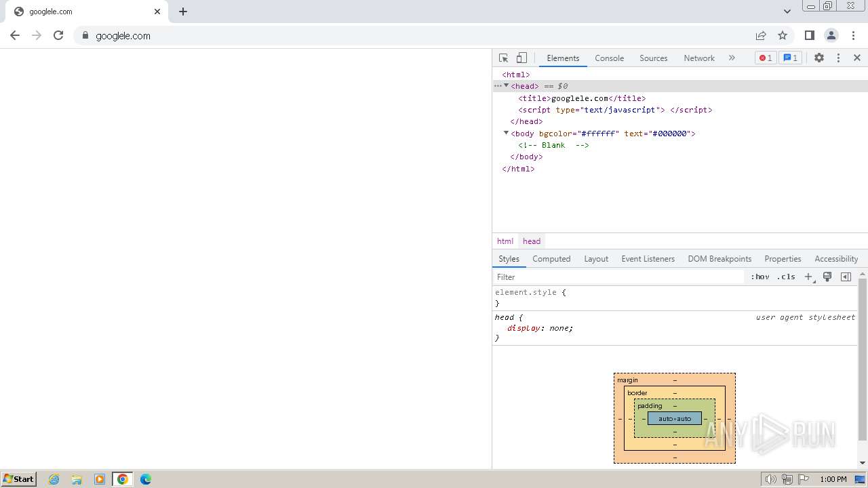Open the Properties tab
Screen dimensions: 868x488
click(783, 259)
